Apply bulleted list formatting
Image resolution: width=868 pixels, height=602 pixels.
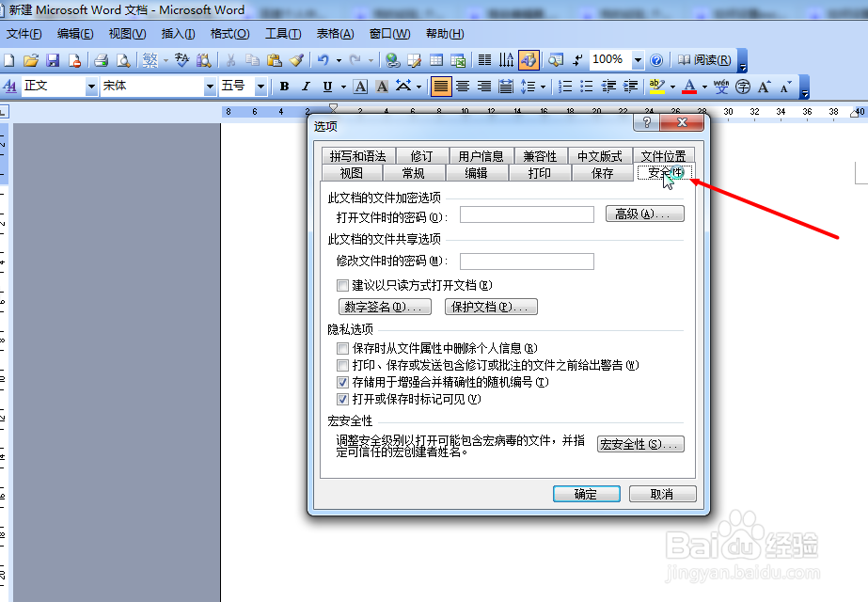point(587,87)
